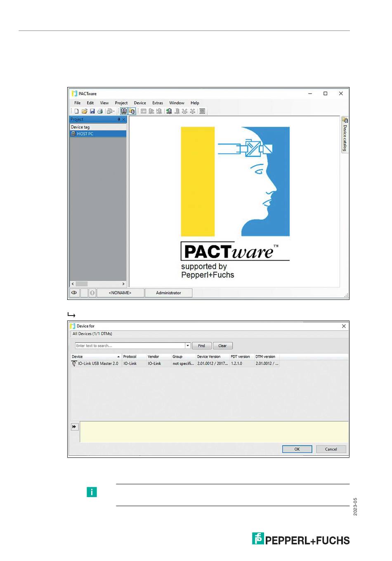Expand the info pane double-arrow button
This screenshot has height=561, width=392.
74,427
